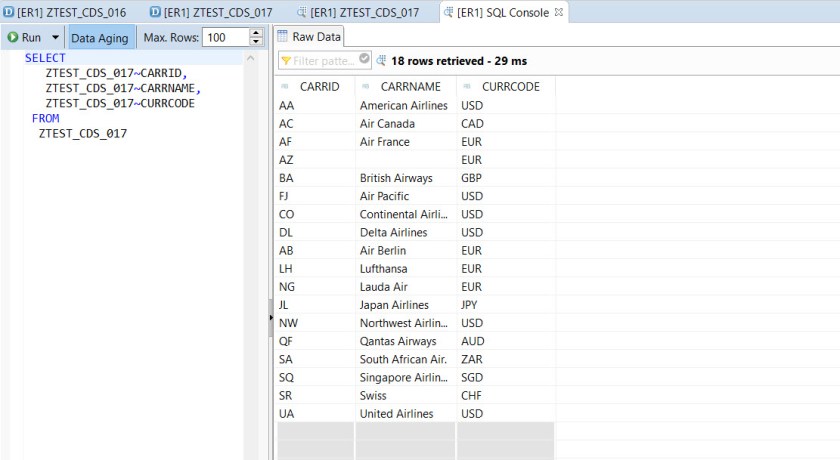Click the FROM keyword in the editor
This screenshot has height=460, width=840.
pos(46,118)
